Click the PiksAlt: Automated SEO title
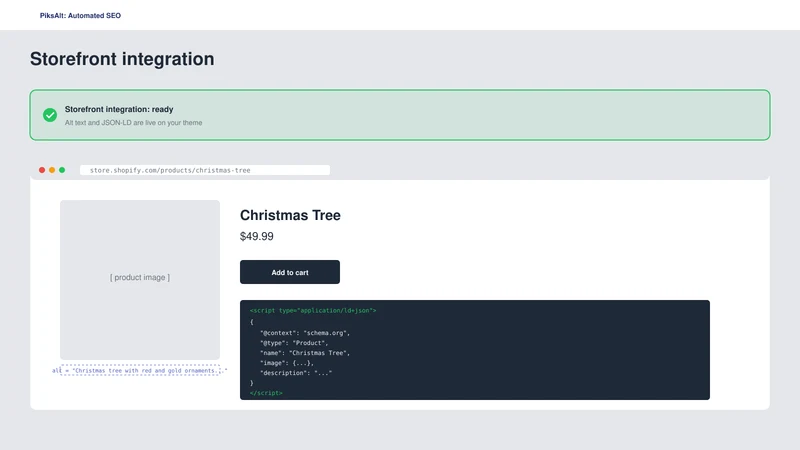The height and width of the screenshot is (450, 800). click(81, 15)
